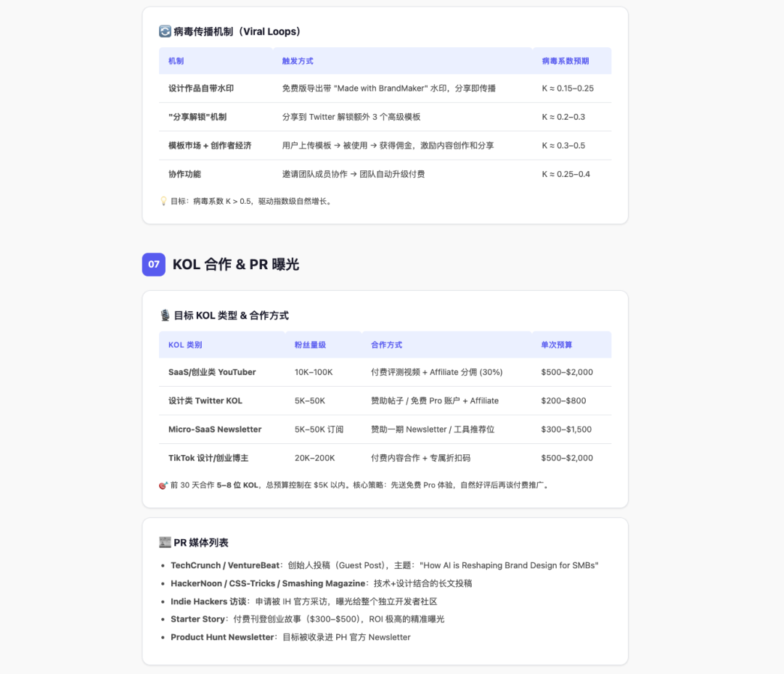Viewport: 784px width, 674px height.
Task: Click the KOL 合作 & PR 曝光 heading
Action: (x=235, y=264)
